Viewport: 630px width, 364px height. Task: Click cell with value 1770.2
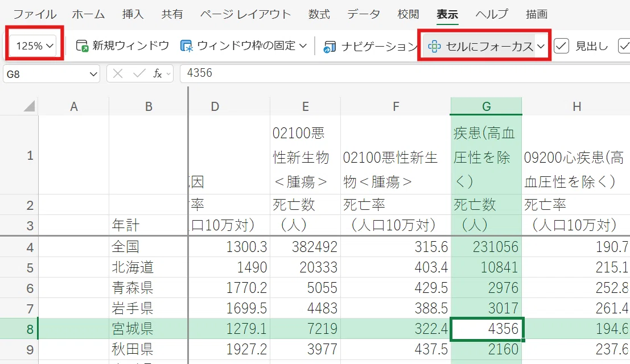(x=229, y=288)
